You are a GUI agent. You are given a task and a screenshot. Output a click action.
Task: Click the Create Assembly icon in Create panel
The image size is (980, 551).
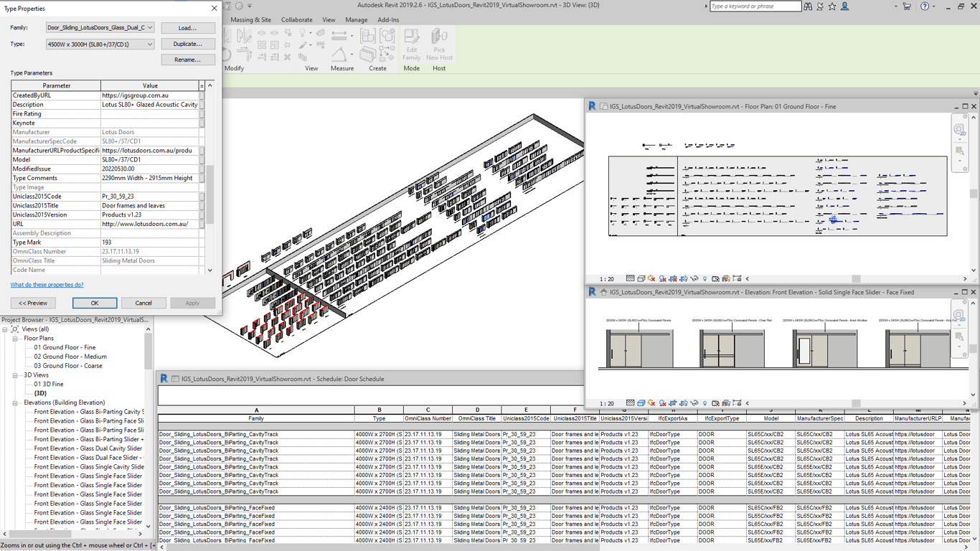(x=368, y=36)
